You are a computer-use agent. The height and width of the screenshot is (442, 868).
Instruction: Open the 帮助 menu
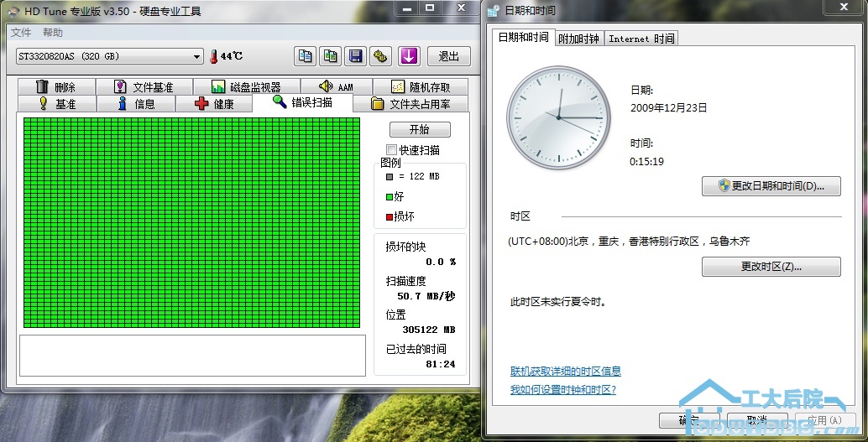(53, 33)
